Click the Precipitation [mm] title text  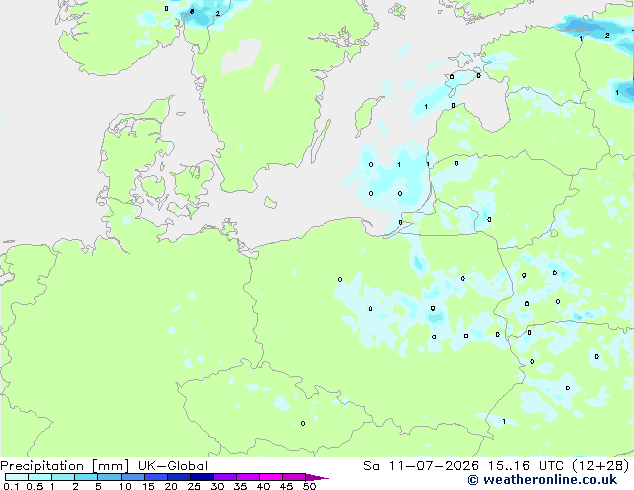coord(64,466)
